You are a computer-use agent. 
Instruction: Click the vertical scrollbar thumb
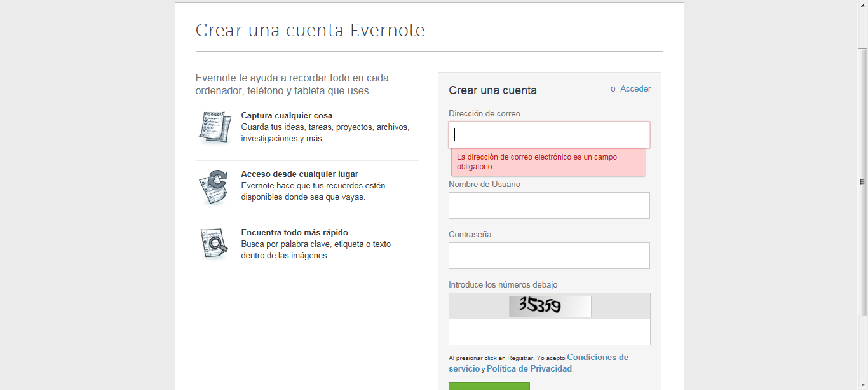pyautogui.click(x=862, y=182)
